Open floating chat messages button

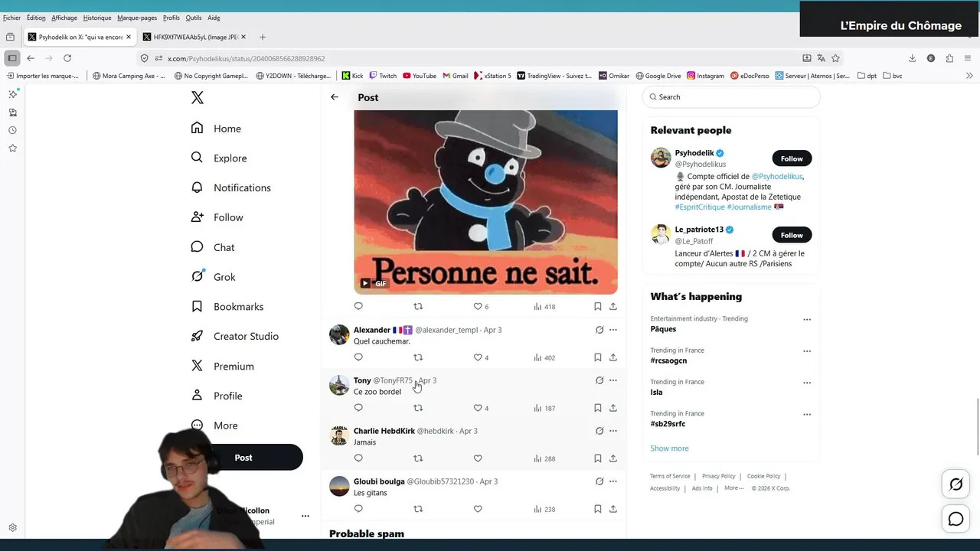point(956,520)
